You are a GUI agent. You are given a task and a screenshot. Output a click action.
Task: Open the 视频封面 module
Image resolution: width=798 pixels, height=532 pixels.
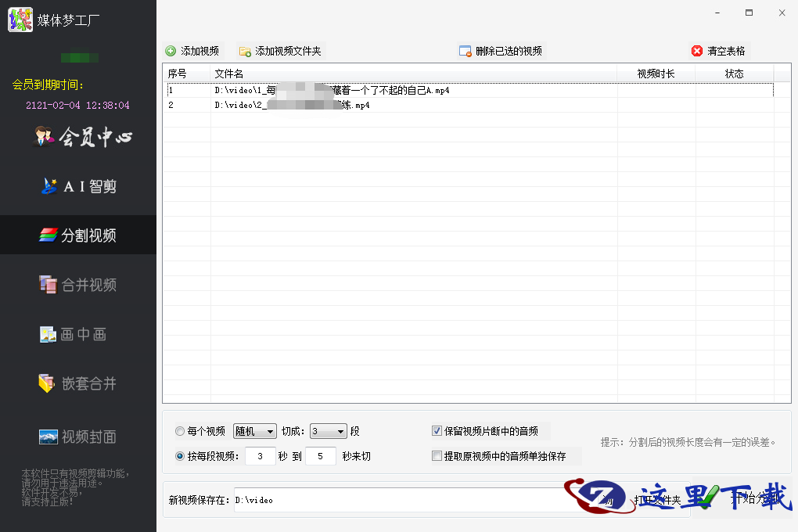77,436
